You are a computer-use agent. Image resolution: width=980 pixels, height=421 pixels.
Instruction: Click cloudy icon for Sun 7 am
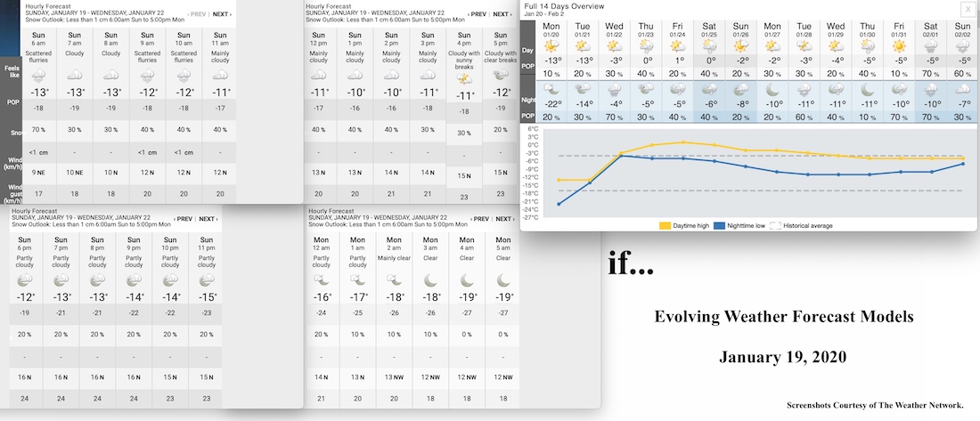pos(74,76)
